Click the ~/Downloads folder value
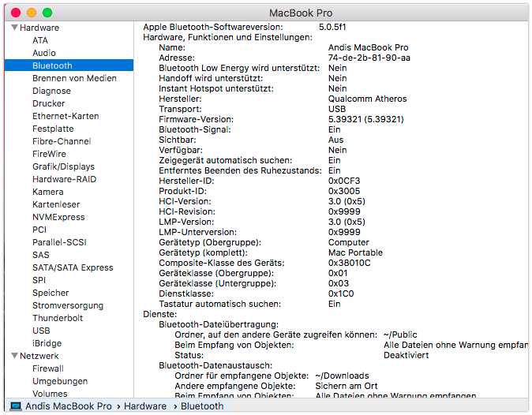 342,376
